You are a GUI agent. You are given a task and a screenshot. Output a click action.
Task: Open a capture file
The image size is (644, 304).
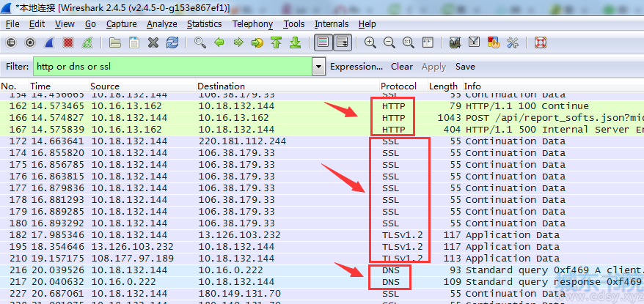[114, 42]
